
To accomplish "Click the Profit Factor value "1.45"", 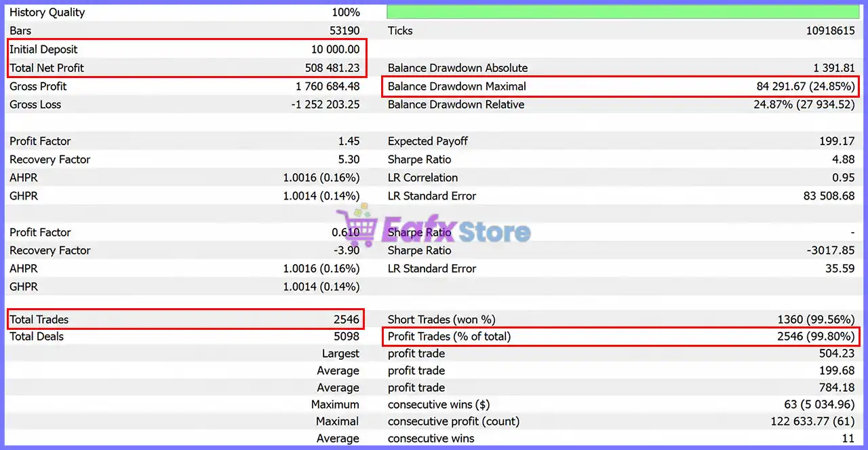I will [x=349, y=141].
